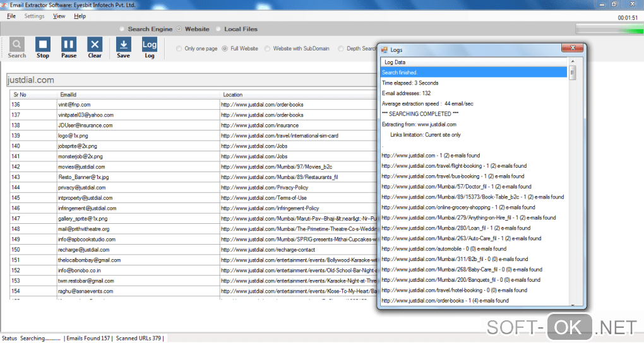The width and height of the screenshot is (644, 343).
Task: Open the View menu
Action: pos(59,16)
